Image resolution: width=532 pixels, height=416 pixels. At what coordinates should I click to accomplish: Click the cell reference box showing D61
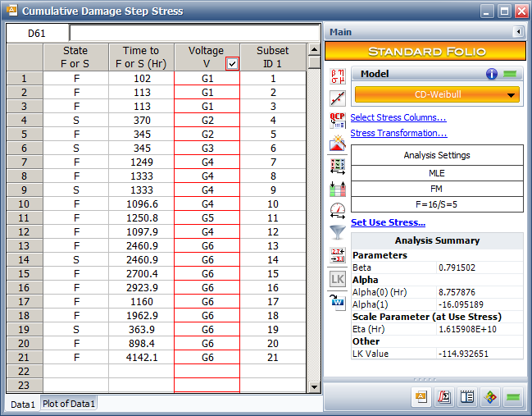[37, 33]
